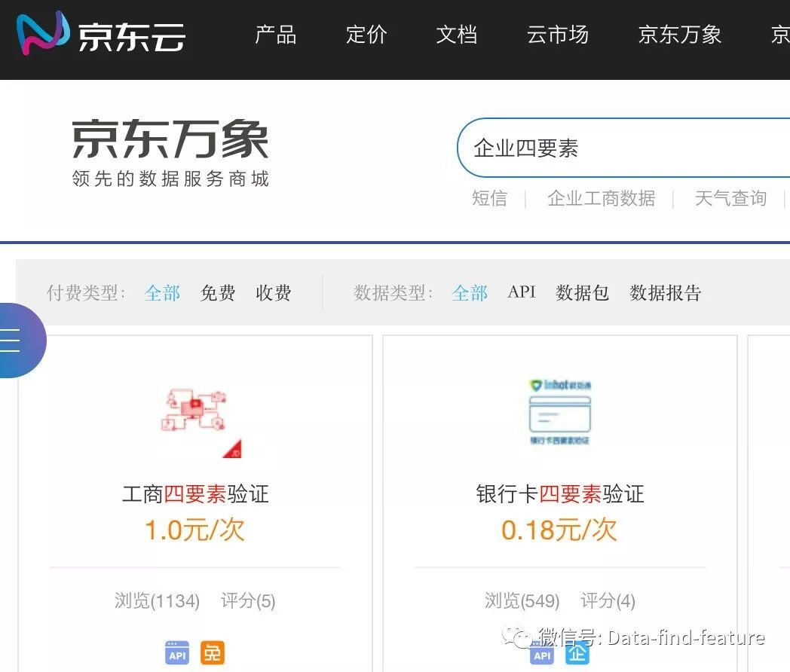
Task: Filter payment type by 全部
Action: (162, 292)
